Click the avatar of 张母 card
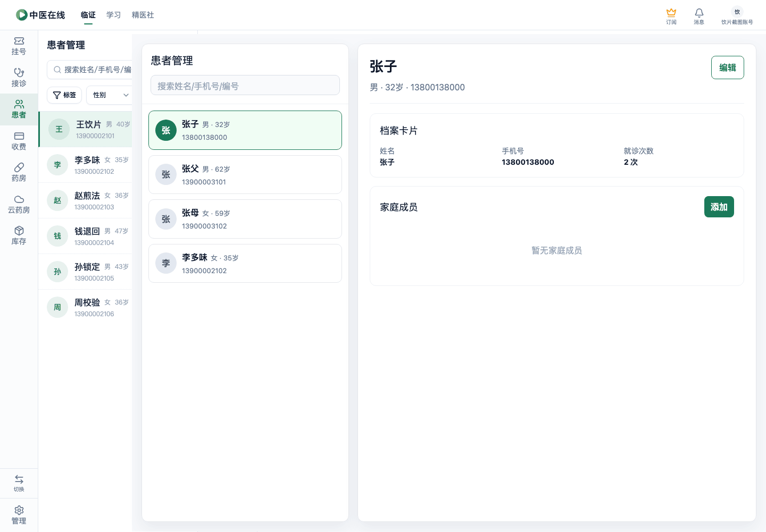Image resolution: width=766 pixels, height=532 pixels. [166, 219]
